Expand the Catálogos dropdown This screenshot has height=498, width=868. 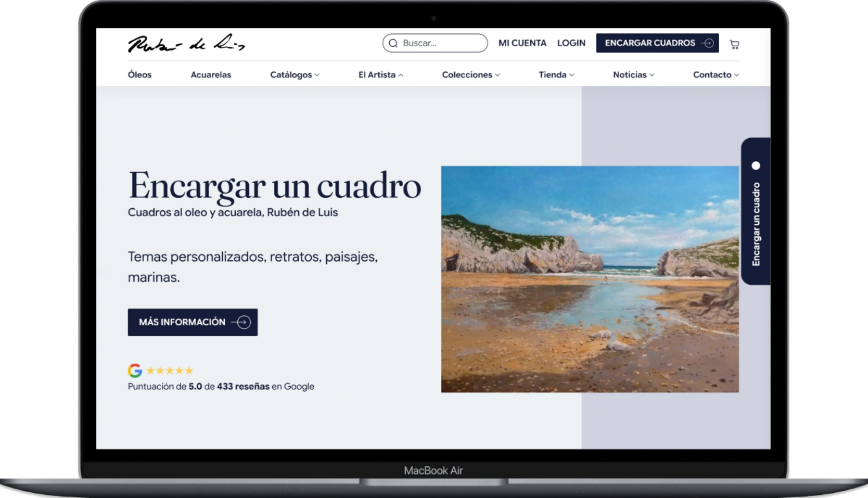[x=295, y=75]
